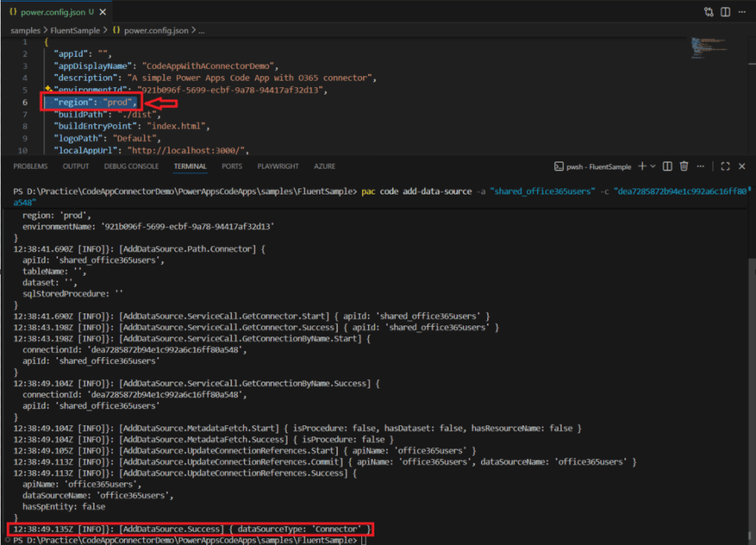The width and height of the screenshot is (756, 545).
Task: Switch to the PROBLEMS panel tab
Action: click(30, 166)
